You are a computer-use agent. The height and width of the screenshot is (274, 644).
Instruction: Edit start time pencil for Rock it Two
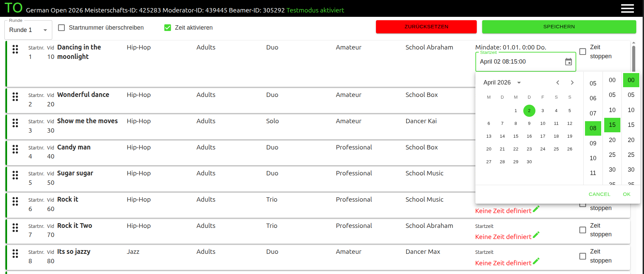(x=536, y=235)
